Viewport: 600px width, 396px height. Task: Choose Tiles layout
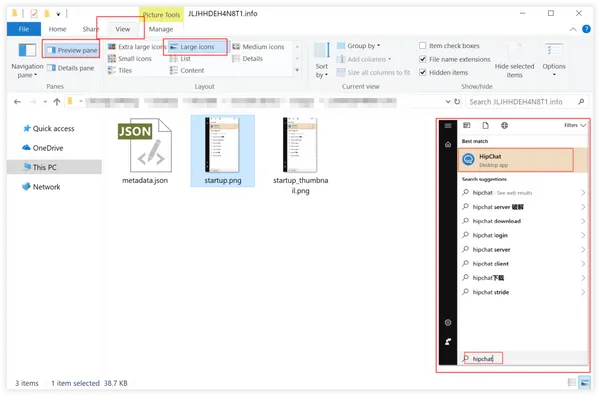pyautogui.click(x=120, y=70)
